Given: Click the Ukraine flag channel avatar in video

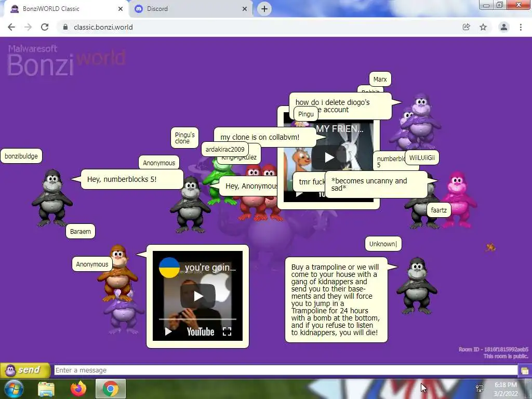Looking at the screenshot, I should (169, 268).
